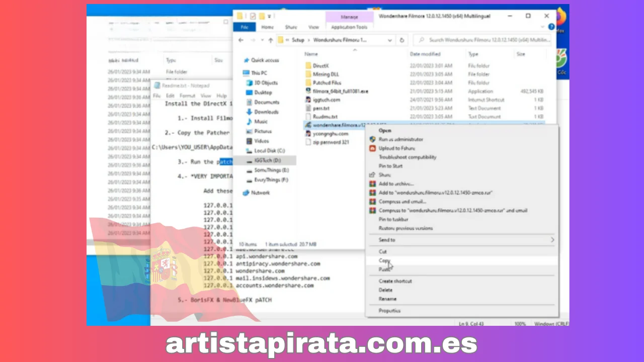Choose Create shortcut in the context menu
The width and height of the screenshot is (644, 362).
[395, 281]
